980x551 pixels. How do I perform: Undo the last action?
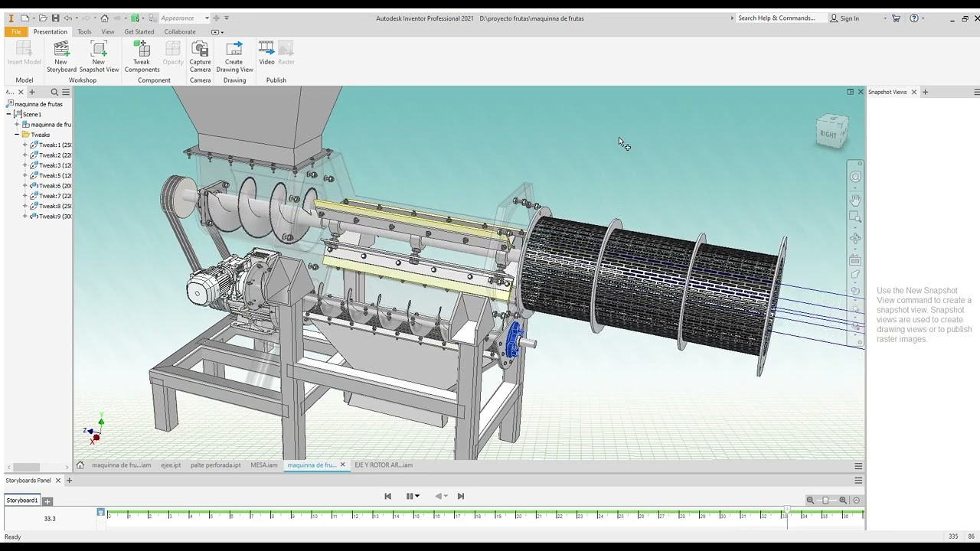pos(67,18)
